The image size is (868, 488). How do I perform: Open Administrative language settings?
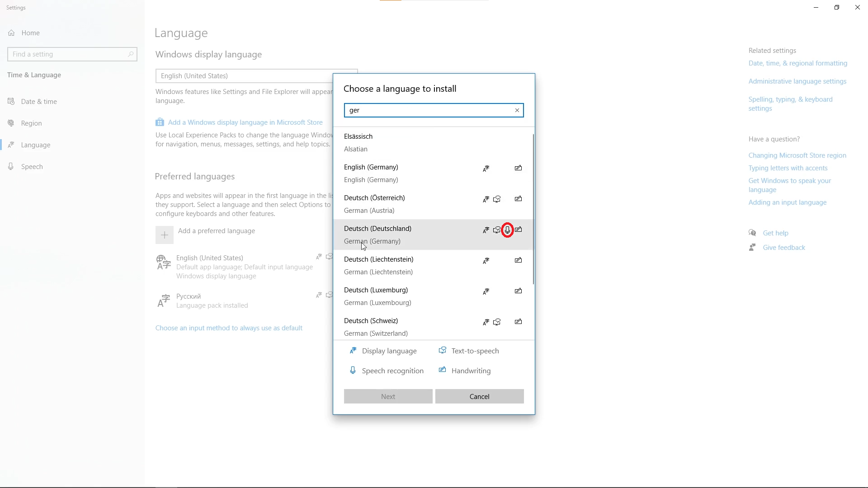pyautogui.click(x=797, y=81)
